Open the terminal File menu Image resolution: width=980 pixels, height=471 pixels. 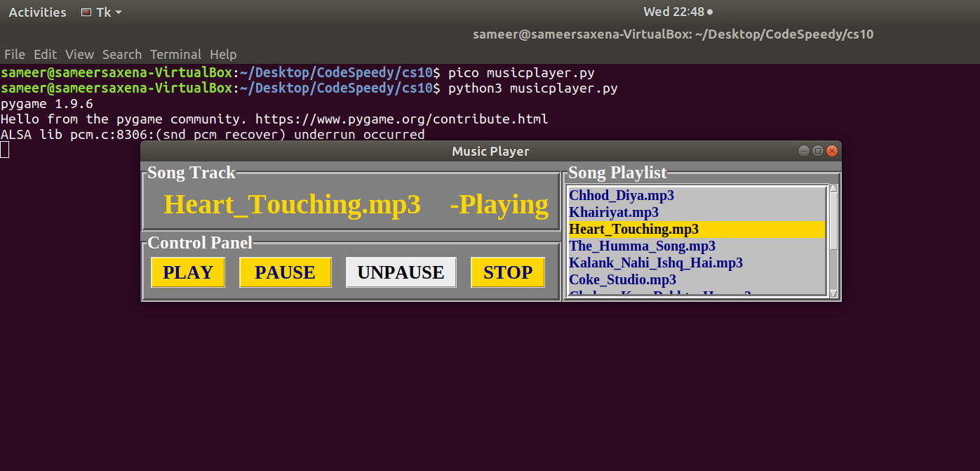pyautogui.click(x=14, y=54)
